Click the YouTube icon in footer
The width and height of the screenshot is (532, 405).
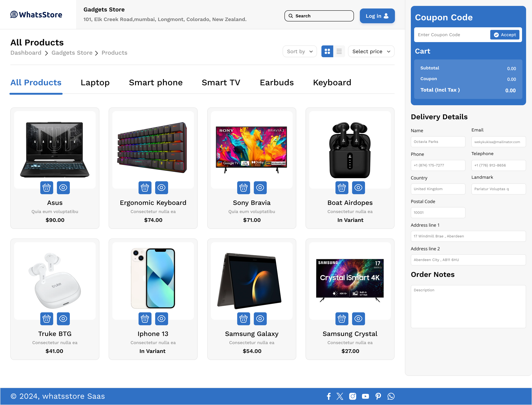pyautogui.click(x=365, y=396)
